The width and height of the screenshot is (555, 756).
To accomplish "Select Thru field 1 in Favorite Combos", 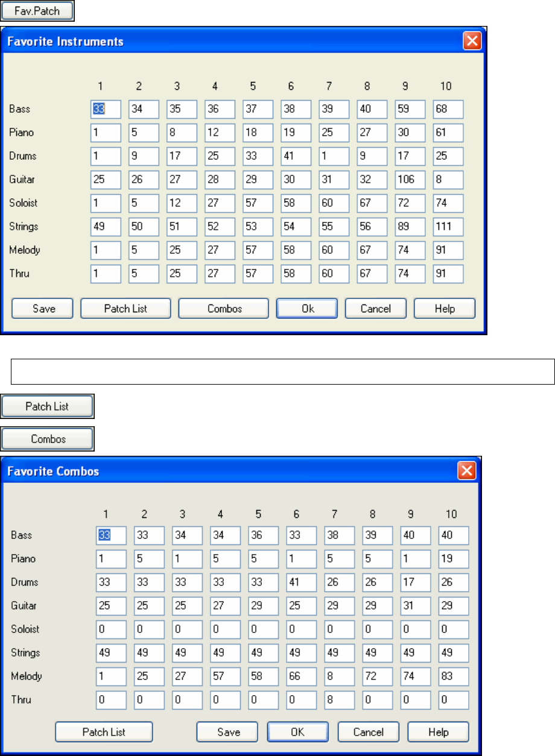I will (111, 700).
